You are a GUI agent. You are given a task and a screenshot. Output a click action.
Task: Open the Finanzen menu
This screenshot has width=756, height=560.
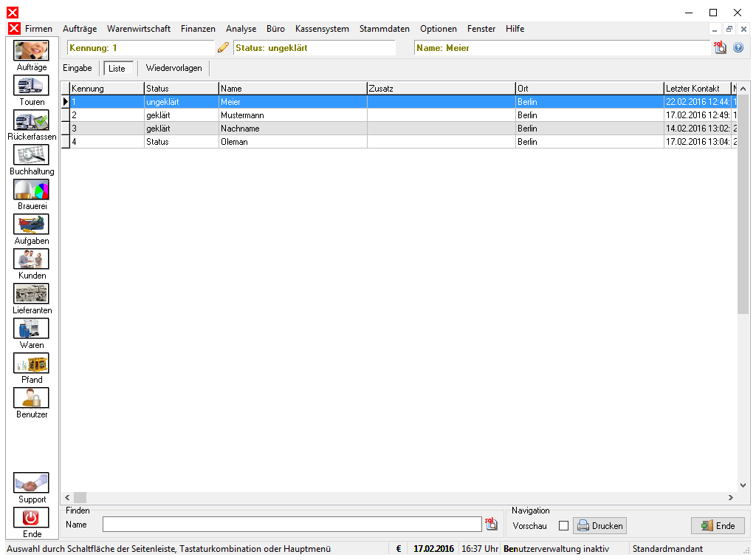coord(198,29)
